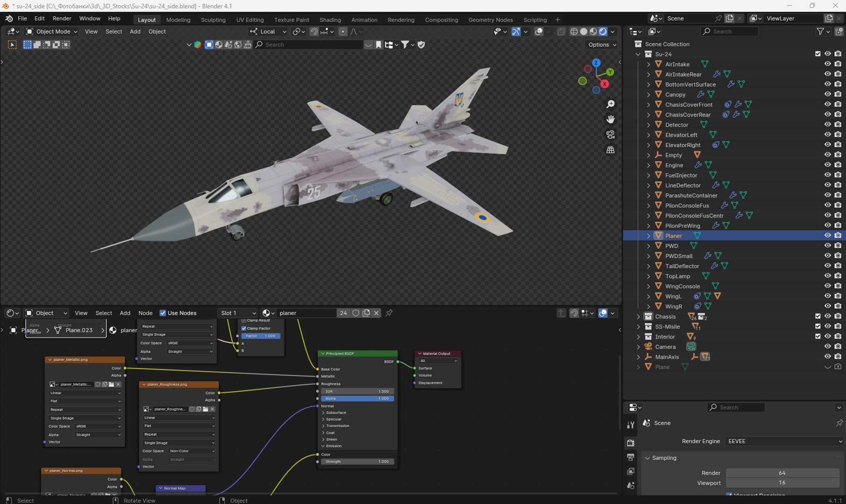Open the Slot 1 dropdown
This screenshot has height=504, width=846.
coord(238,313)
